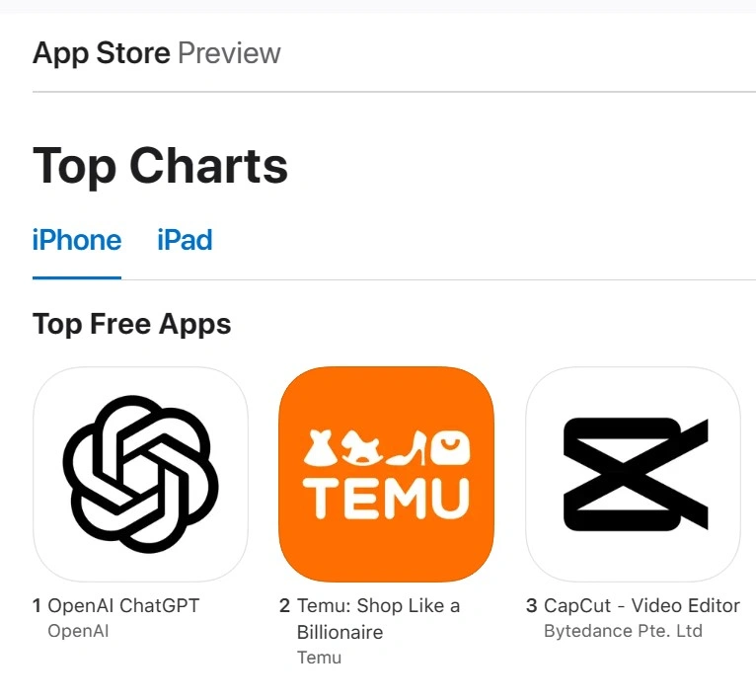Open the OpenAI ChatGPT title link
Image resolution: width=756 pixels, height=700 pixels.
click(123, 605)
